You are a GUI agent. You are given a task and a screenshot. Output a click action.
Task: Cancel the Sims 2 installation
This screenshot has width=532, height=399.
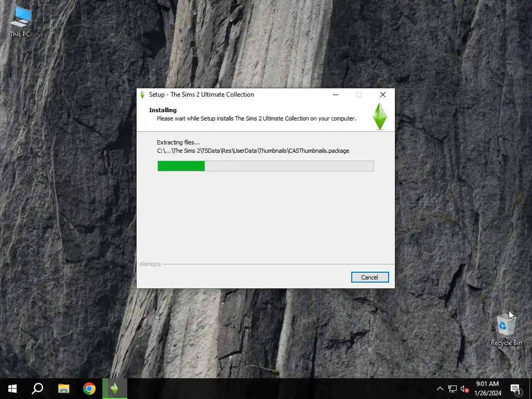370,277
